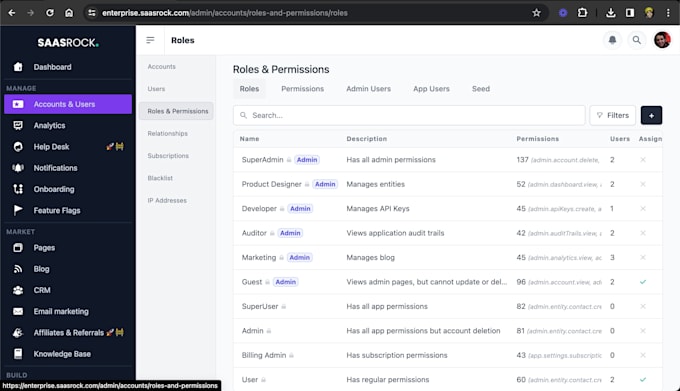Open Roles & Permissions in secondary menu

pos(176,111)
